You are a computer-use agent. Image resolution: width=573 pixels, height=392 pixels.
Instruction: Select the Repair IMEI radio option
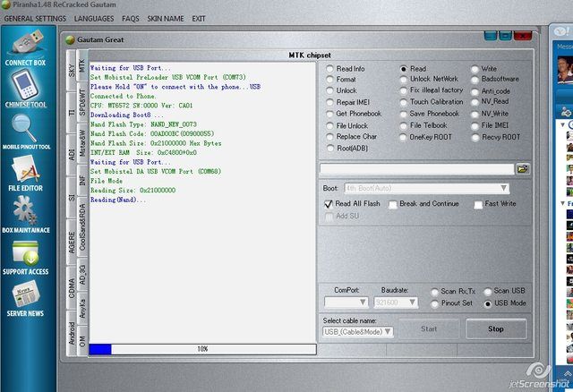click(x=329, y=102)
